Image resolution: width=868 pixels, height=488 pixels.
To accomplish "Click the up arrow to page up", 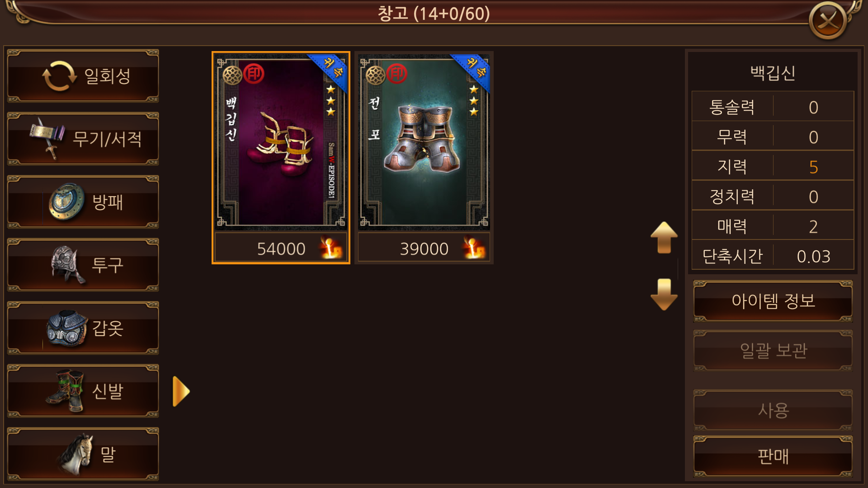I will [664, 238].
